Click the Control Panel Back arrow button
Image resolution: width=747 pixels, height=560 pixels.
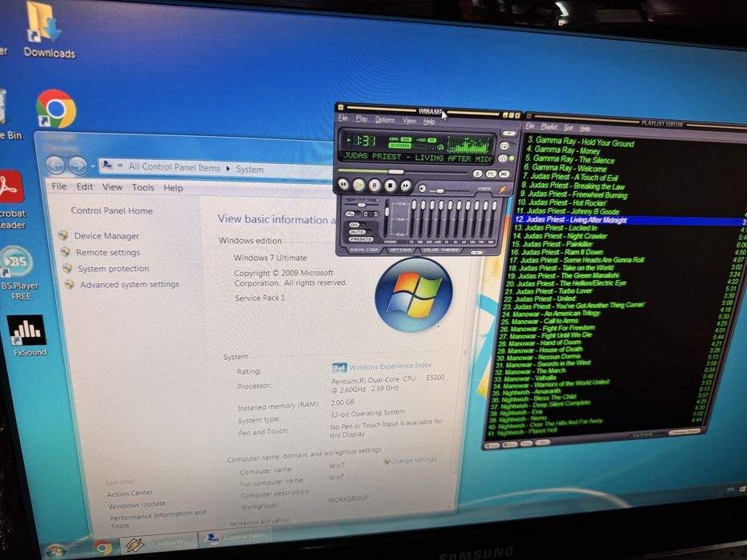pos(55,166)
